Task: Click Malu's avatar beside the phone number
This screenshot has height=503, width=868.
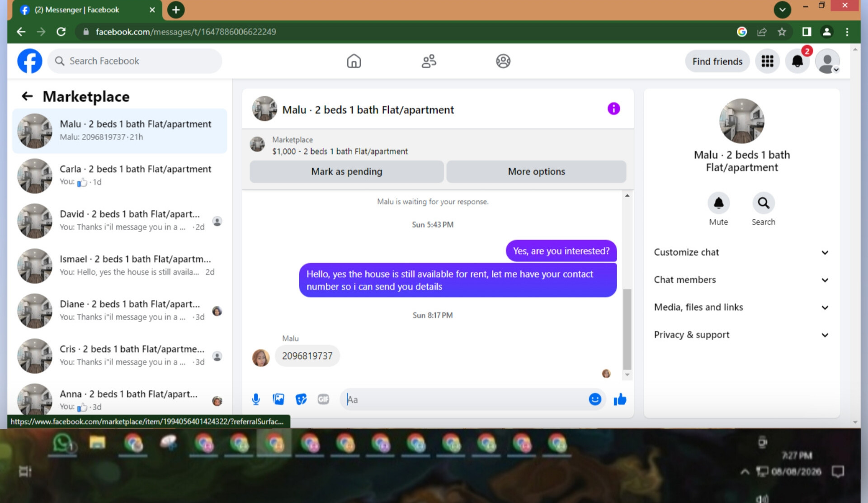Action: [261, 357]
